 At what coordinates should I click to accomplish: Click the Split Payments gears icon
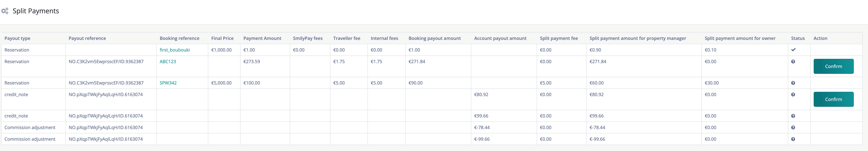[x=5, y=11]
